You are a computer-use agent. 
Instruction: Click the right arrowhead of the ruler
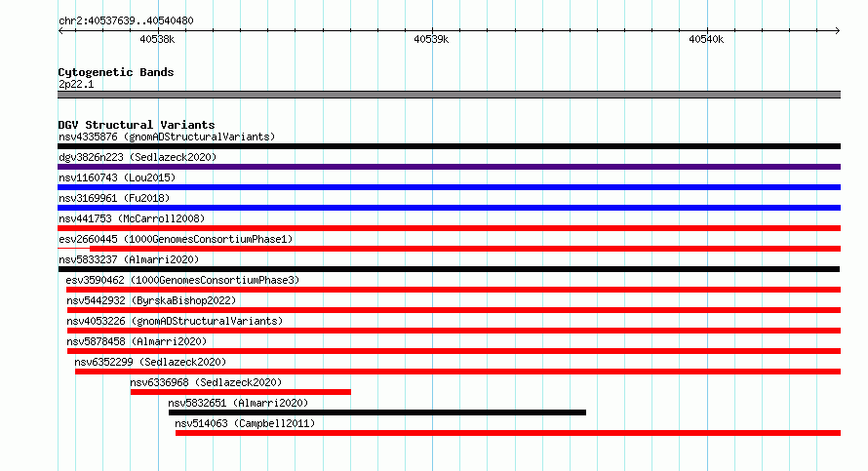click(838, 31)
